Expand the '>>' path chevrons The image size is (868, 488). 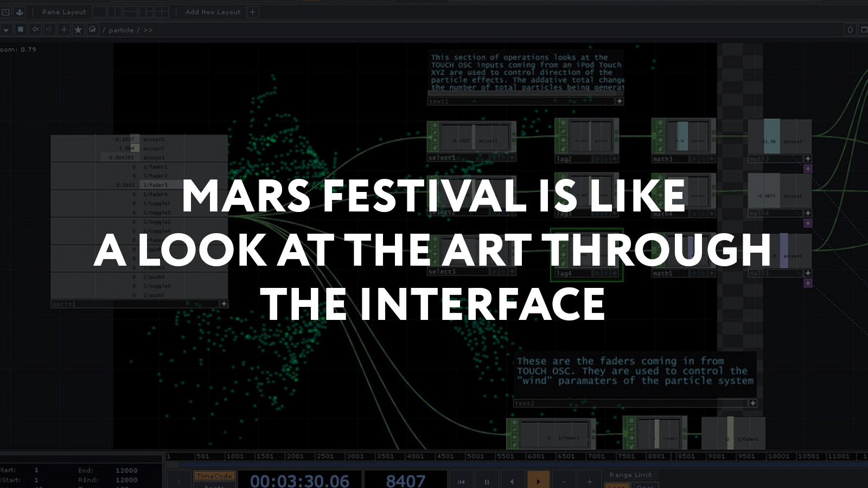point(148,30)
